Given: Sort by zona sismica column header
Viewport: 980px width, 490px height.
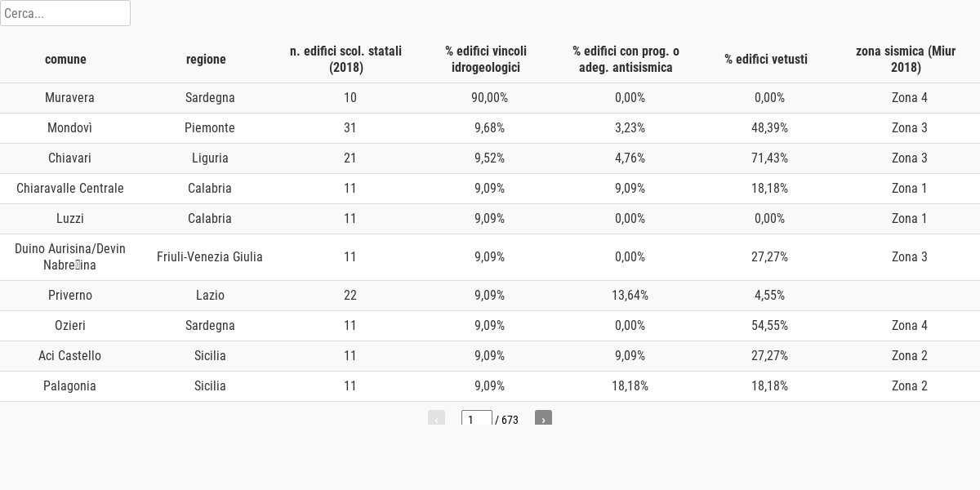Looking at the screenshot, I should click(x=906, y=59).
